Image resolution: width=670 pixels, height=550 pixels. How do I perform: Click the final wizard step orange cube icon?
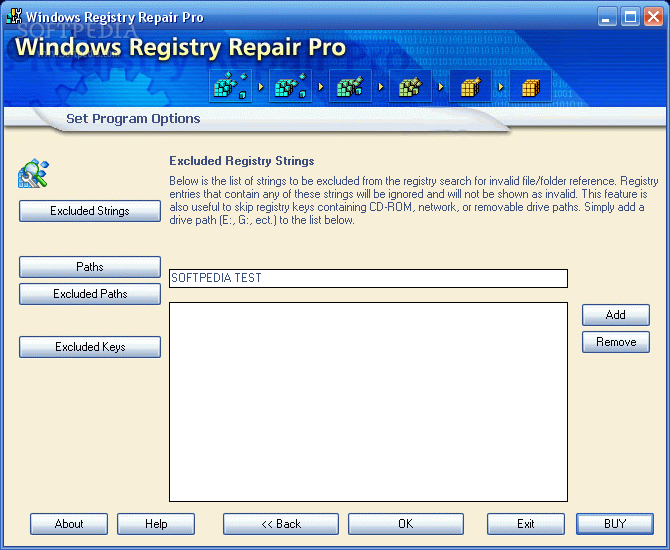tap(530, 86)
